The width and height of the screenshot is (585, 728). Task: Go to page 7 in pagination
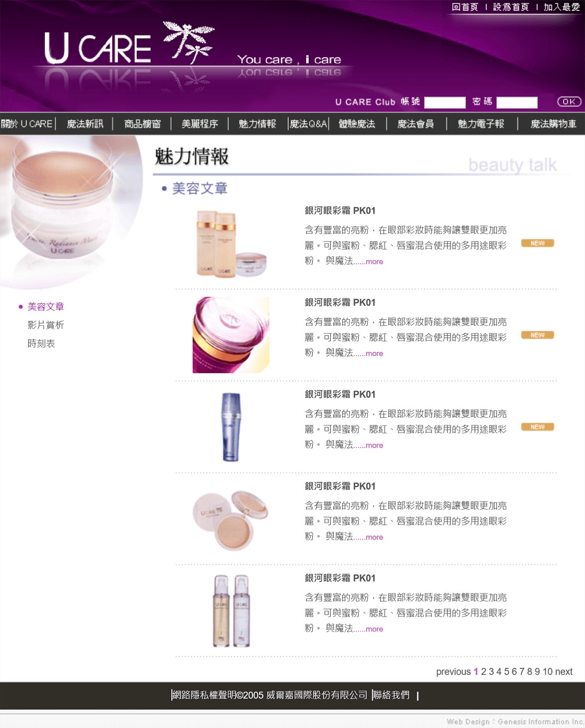click(522, 672)
